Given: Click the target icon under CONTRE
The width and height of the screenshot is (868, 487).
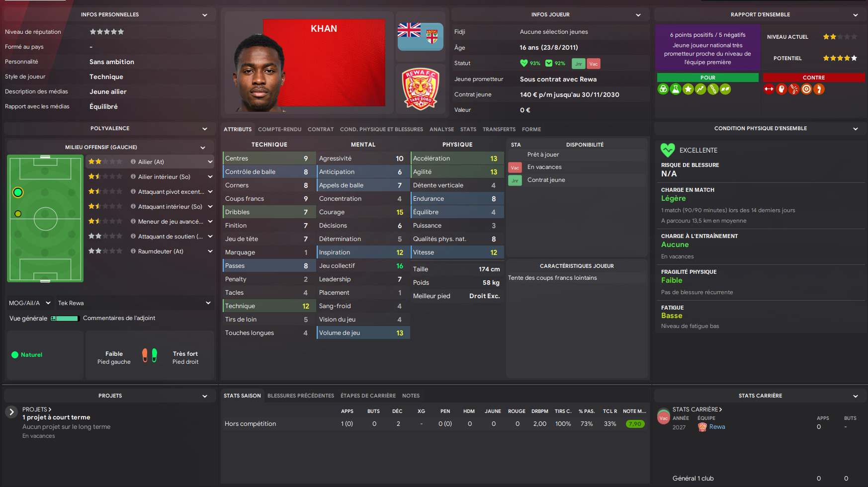Looking at the screenshot, I should pyautogui.click(x=806, y=89).
